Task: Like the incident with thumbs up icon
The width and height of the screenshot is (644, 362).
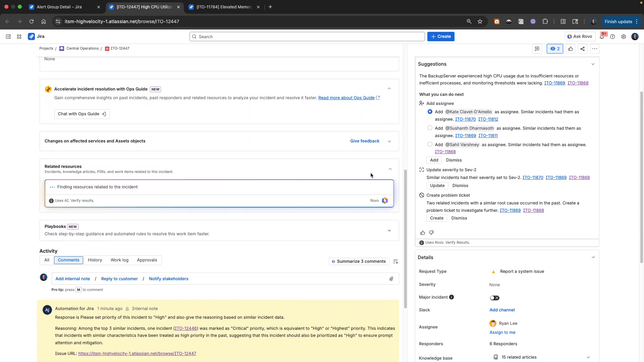Action: [571, 49]
